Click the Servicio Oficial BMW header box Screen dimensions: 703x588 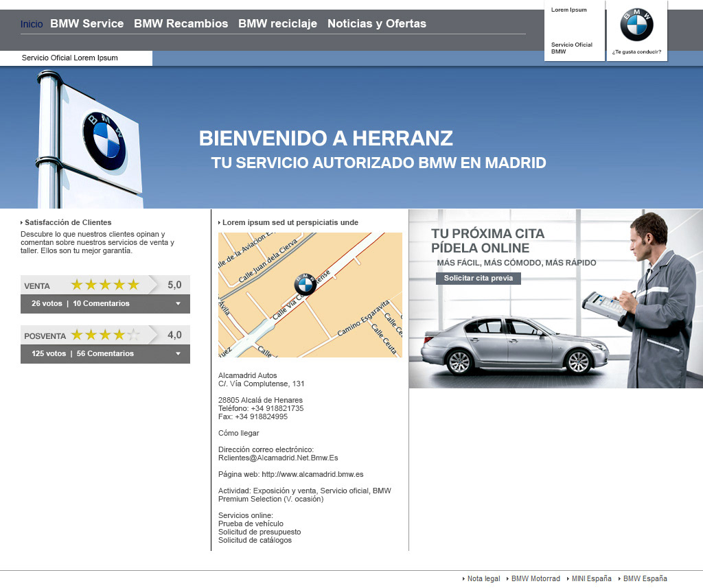(575, 31)
